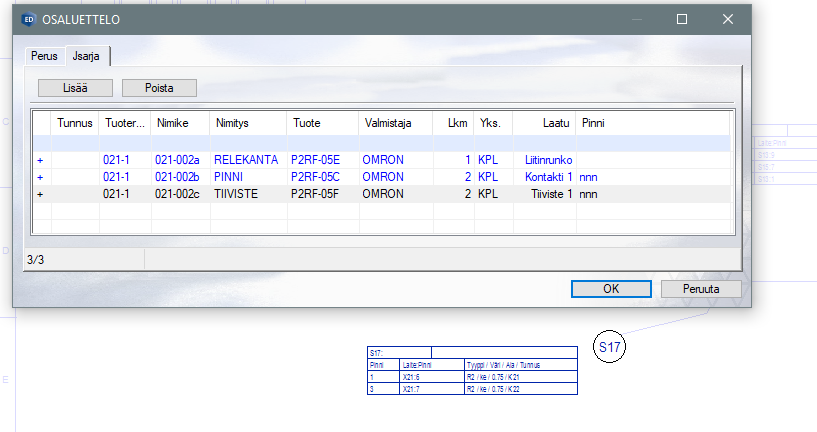The height and width of the screenshot is (432, 817).
Task: Click the ED application icon in title bar
Action: (x=28, y=19)
